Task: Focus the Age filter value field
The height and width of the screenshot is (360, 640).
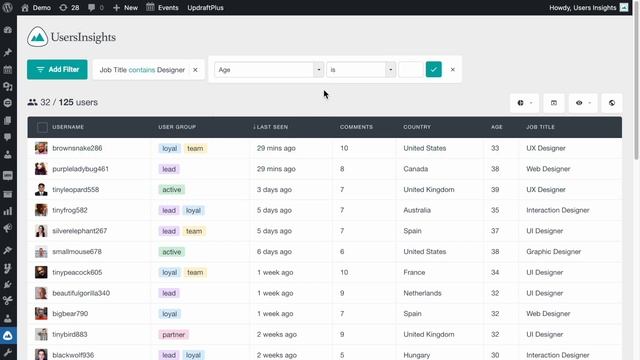Action: pyautogui.click(x=411, y=70)
